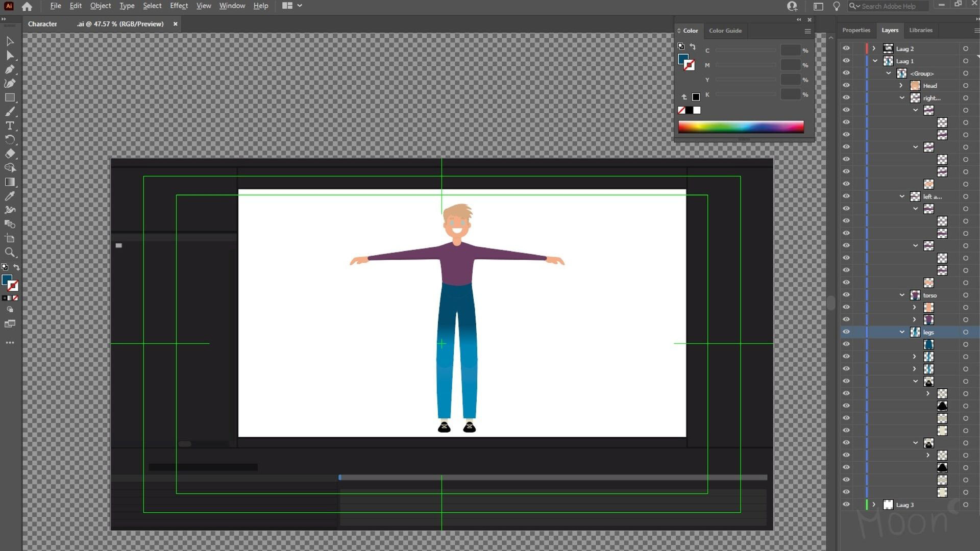Hide the Laag 3 layer
This screenshot has width=980, height=551.
pos(846,505)
